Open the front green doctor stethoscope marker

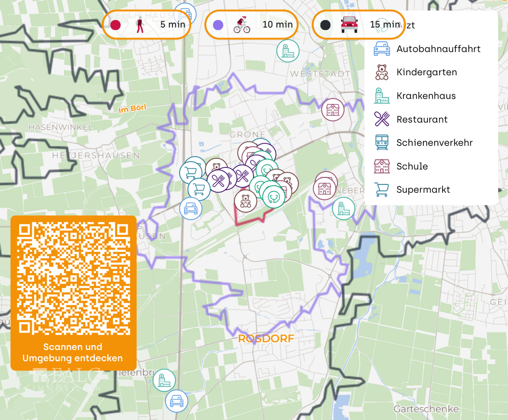point(274,197)
